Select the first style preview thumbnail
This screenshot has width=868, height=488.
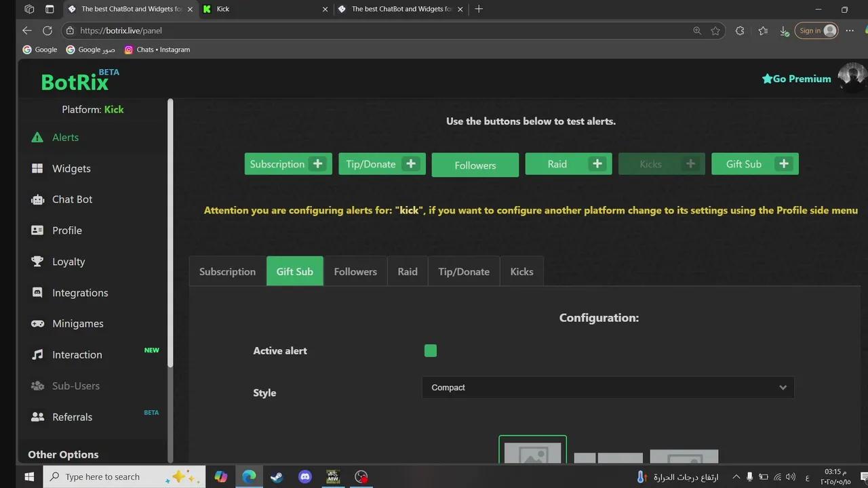tap(532, 450)
